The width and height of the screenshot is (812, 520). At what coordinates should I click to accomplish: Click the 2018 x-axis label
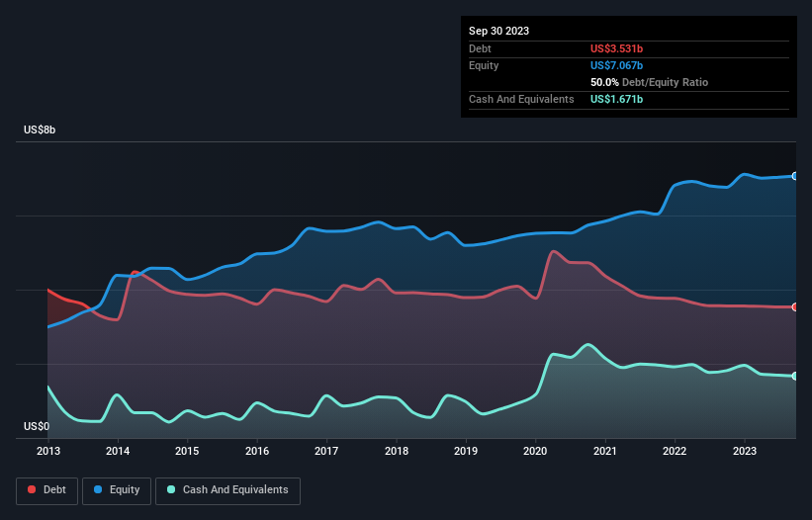point(397,451)
